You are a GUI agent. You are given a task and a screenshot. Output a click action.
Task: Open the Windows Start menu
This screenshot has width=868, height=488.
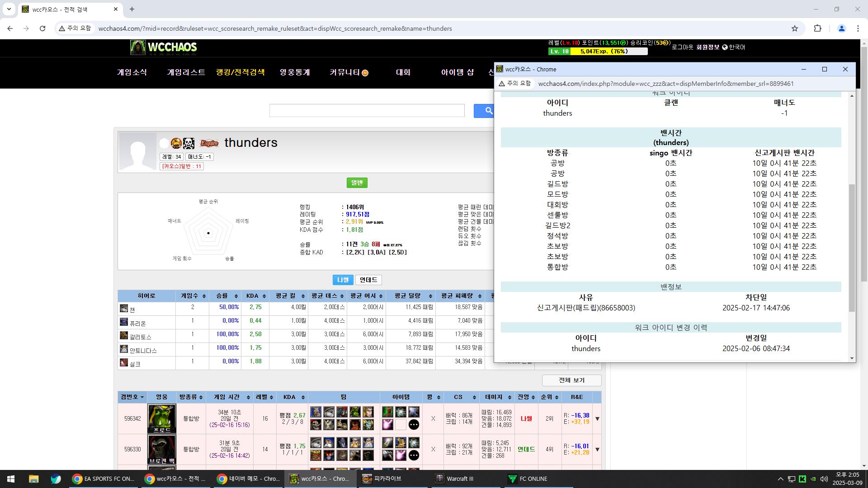11,479
